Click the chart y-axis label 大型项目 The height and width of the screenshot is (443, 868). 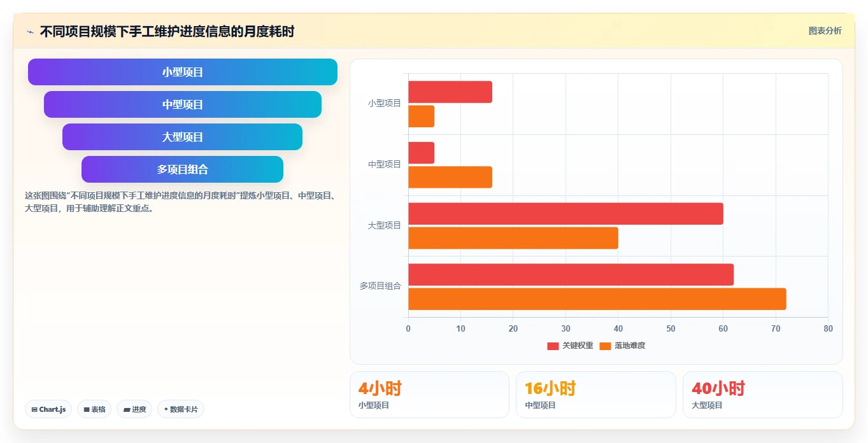(385, 225)
